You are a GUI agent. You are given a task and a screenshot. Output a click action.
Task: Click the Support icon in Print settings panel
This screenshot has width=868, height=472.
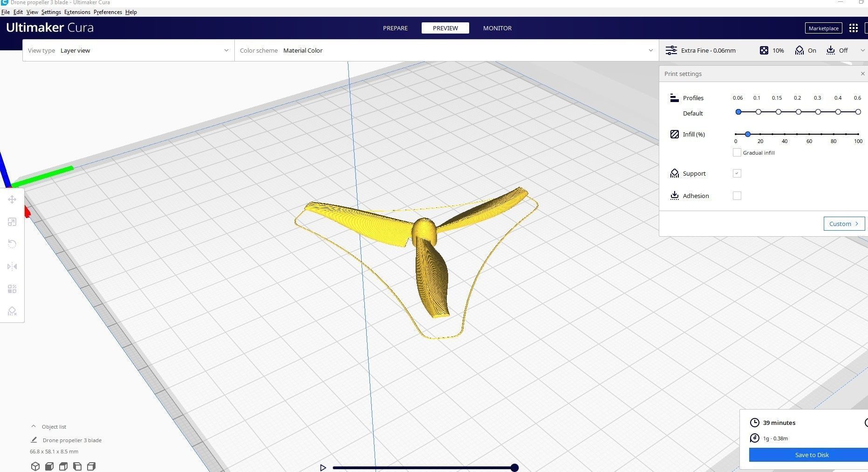pos(674,173)
